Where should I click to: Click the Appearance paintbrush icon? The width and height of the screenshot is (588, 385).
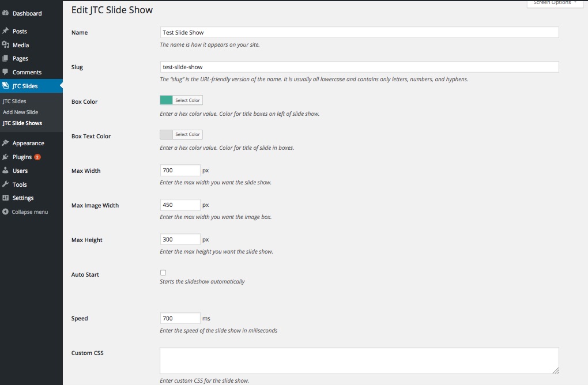tap(6, 143)
